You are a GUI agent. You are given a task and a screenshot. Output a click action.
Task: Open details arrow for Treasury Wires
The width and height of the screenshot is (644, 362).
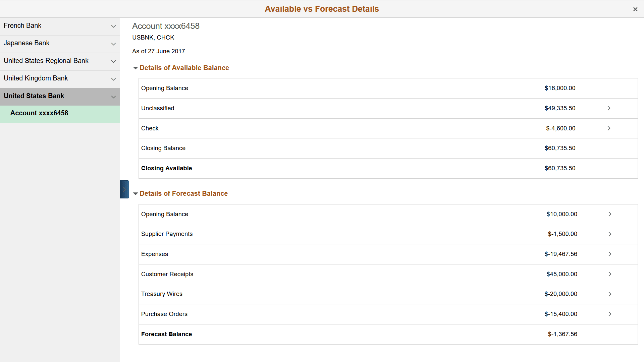click(609, 294)
